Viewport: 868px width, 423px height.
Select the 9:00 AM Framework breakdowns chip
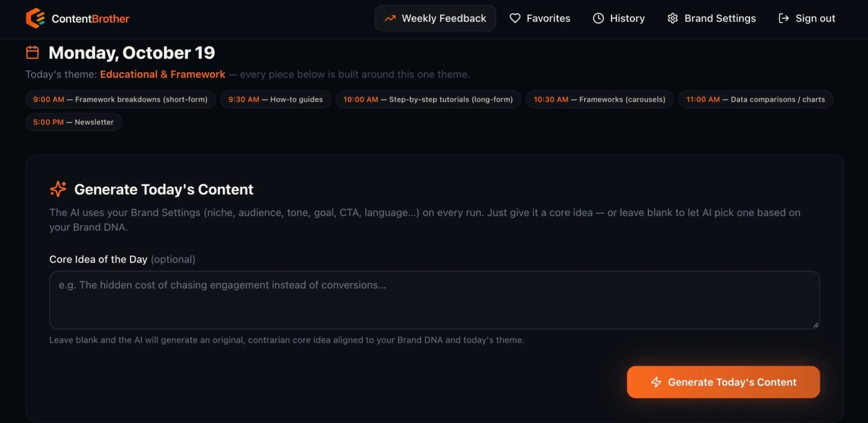click(120, 99)
